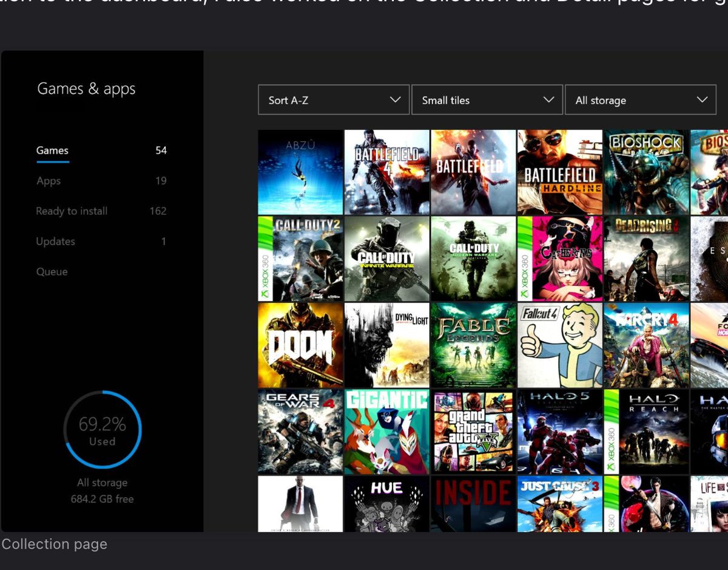Open the first BioShock tile
The image size is (728, 570).
(x=647, y=172)
